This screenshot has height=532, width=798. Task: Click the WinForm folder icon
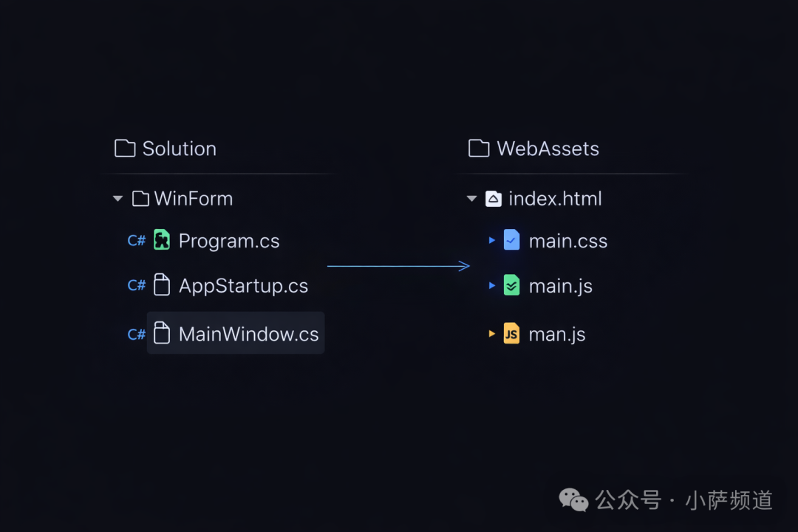140,199
